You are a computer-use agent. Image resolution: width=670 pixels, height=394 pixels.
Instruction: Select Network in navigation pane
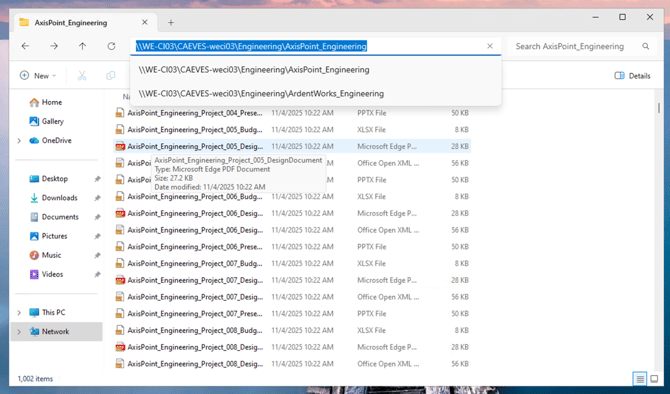[55, 332]
